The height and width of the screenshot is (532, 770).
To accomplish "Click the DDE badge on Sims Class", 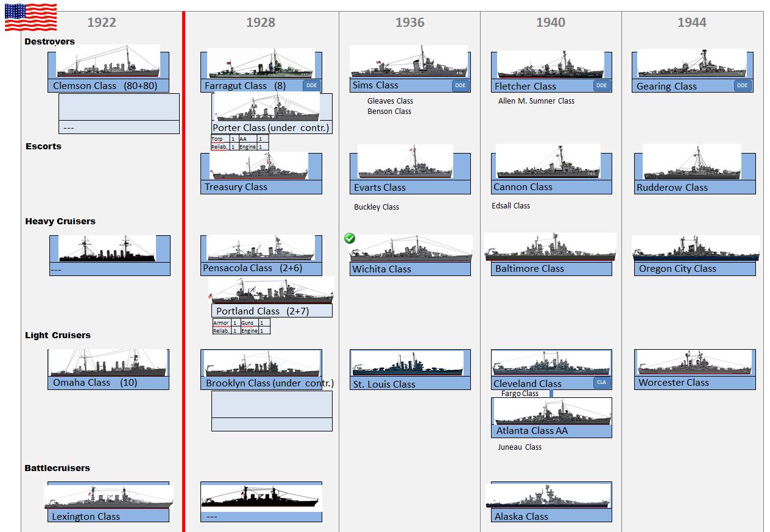I will pyautogui.click(x=461, y=85).
